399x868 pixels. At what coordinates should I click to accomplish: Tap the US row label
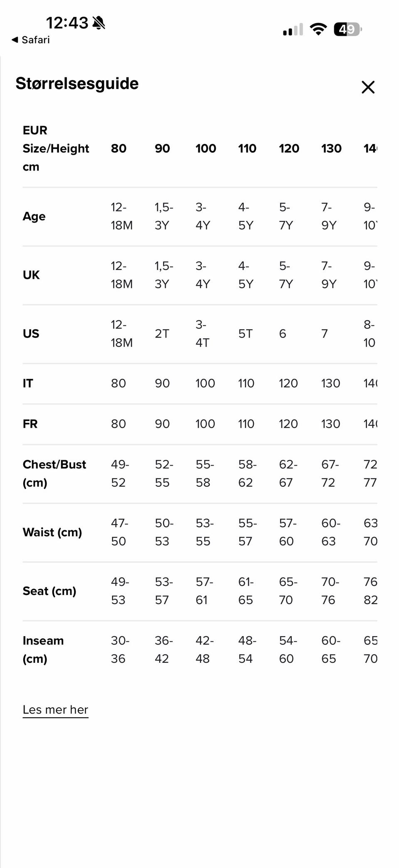coord(31,334)
